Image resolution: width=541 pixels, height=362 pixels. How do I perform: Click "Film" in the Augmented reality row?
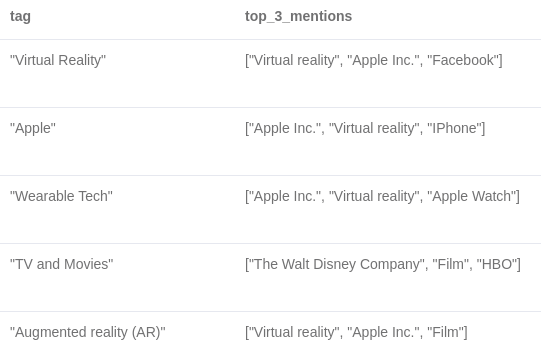point(445,332)
